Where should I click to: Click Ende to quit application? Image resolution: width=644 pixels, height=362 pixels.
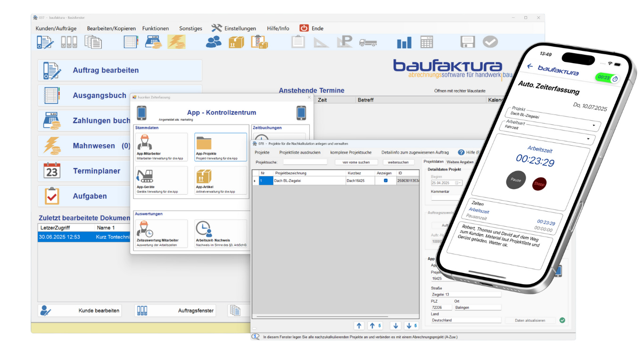312,28
